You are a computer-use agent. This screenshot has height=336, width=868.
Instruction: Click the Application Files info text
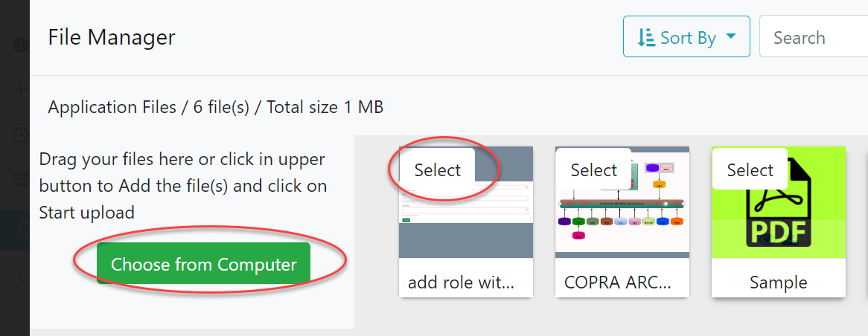click(x=215, y=107)
